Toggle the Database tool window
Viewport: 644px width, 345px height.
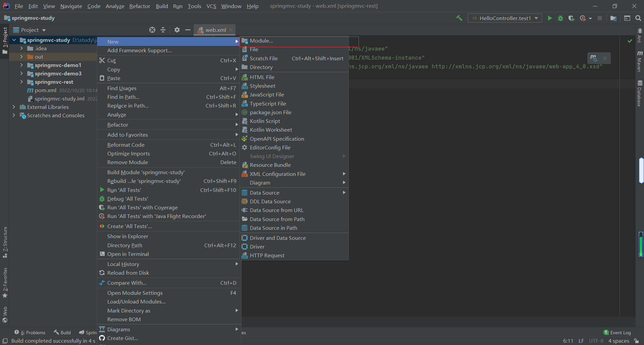640,94
